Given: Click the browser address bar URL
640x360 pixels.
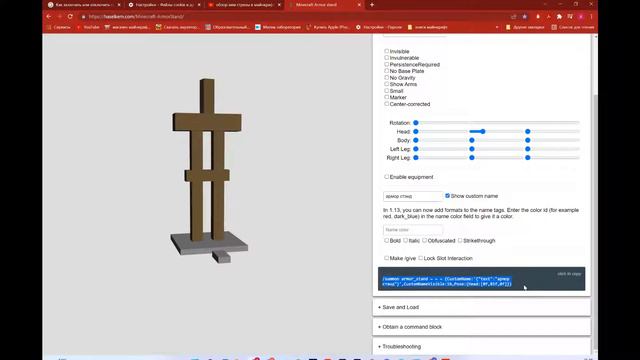Looking at the screenshot, I should [x=136, y=17].
